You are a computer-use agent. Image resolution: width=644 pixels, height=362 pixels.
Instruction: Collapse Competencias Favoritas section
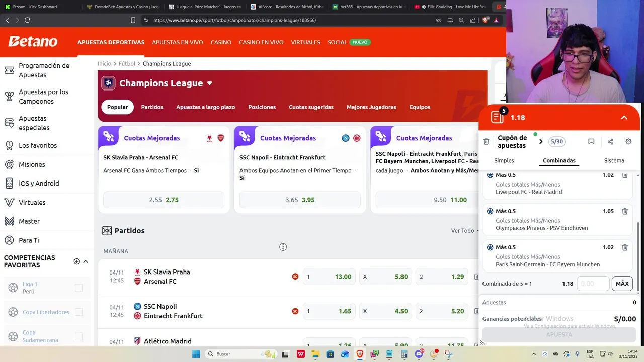(x=86, y=261)
